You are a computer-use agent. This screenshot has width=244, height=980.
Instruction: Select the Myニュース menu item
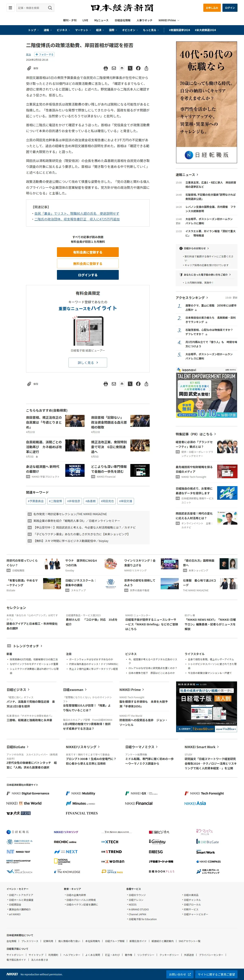pyautogui.click(x=101, y=20)
